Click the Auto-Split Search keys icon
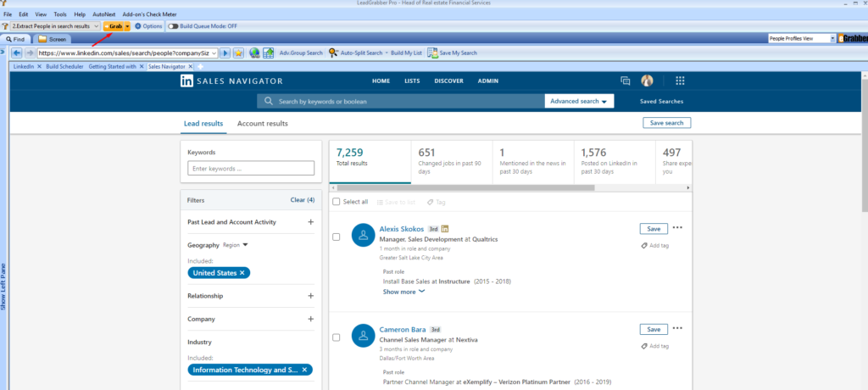This screenshot has height=390, width=868. click(332, 53)
